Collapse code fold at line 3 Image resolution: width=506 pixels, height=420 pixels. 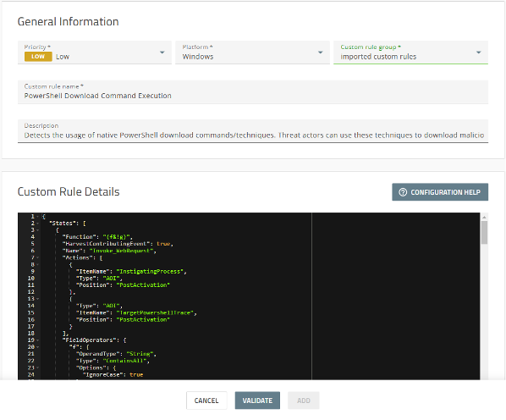tap(38, 230)
